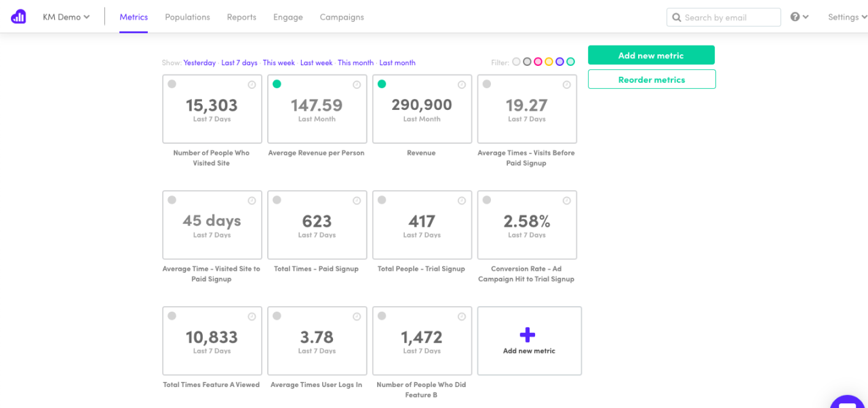Switch to the Populations tab
Image resolution: width=868 pixels, height=408 pixels.
187,17
